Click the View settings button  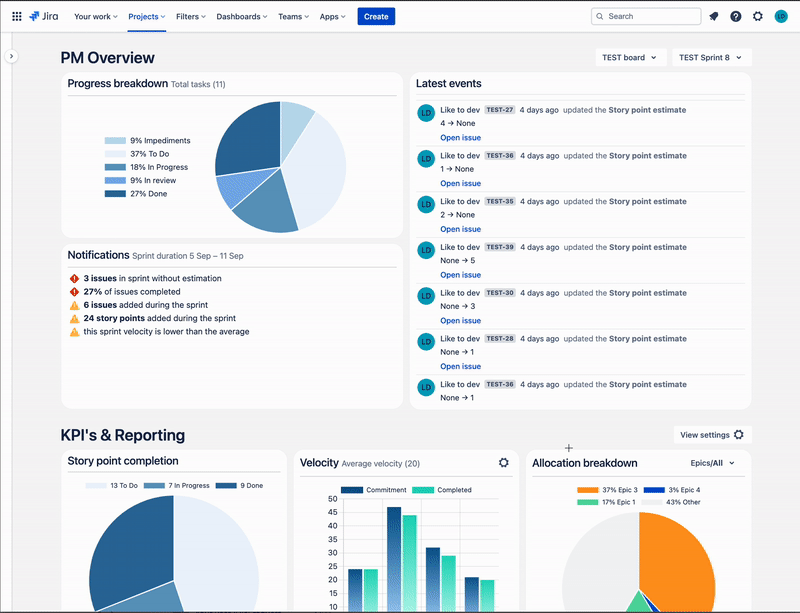[x=712, y=435]
